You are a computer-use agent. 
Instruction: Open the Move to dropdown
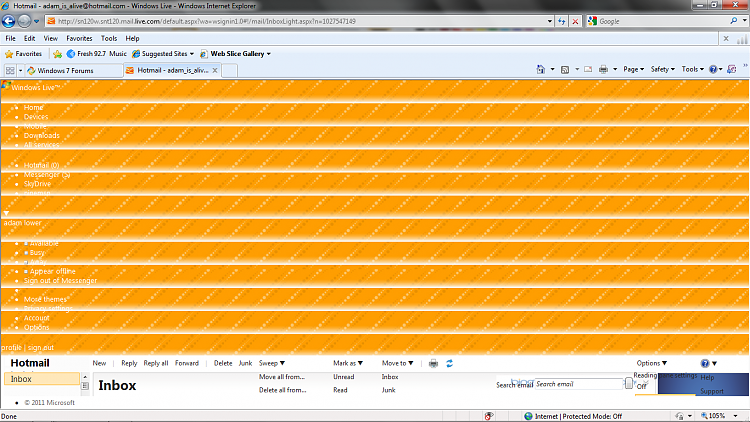[397, 363]
